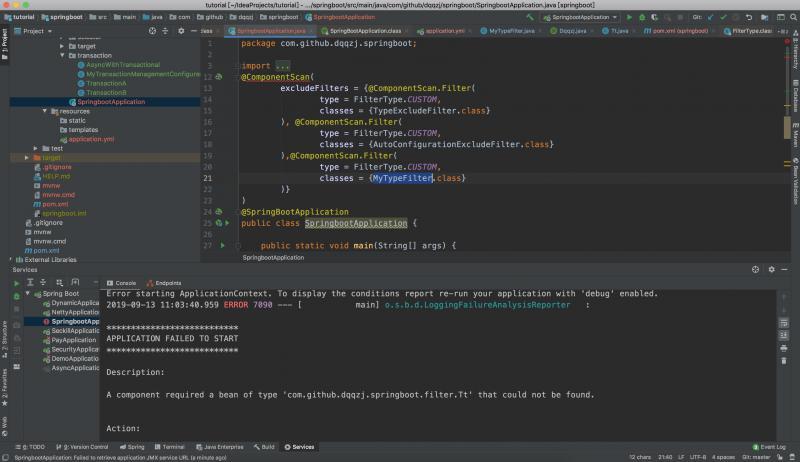This screenshot has height=462, width=800.
Task: Run the selected service in Services panel
Action: pyautogui.click(x=16, y=283)
